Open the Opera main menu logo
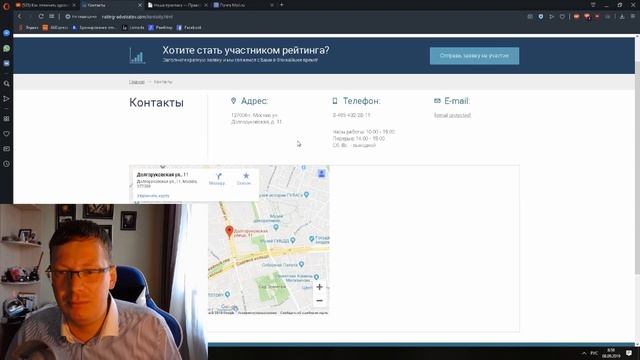The image size is (640, 360). [x=6, y=6]
